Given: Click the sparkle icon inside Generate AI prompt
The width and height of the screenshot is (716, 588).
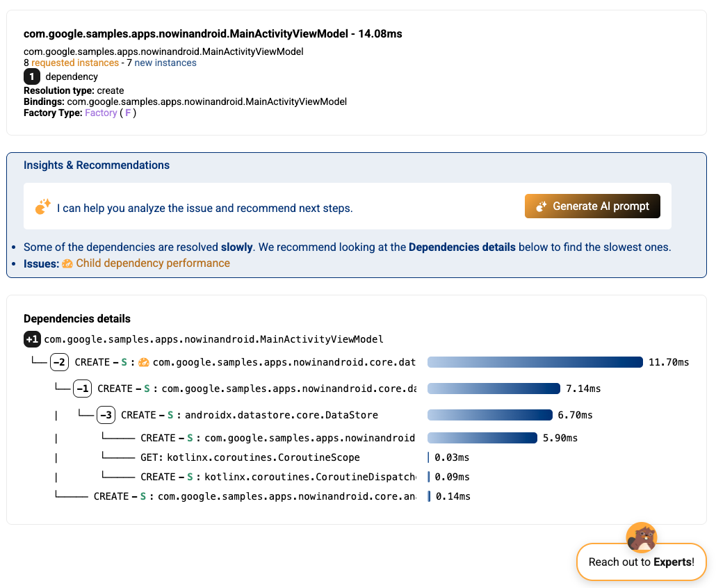Looking at the screenshot, I should 541,206.
